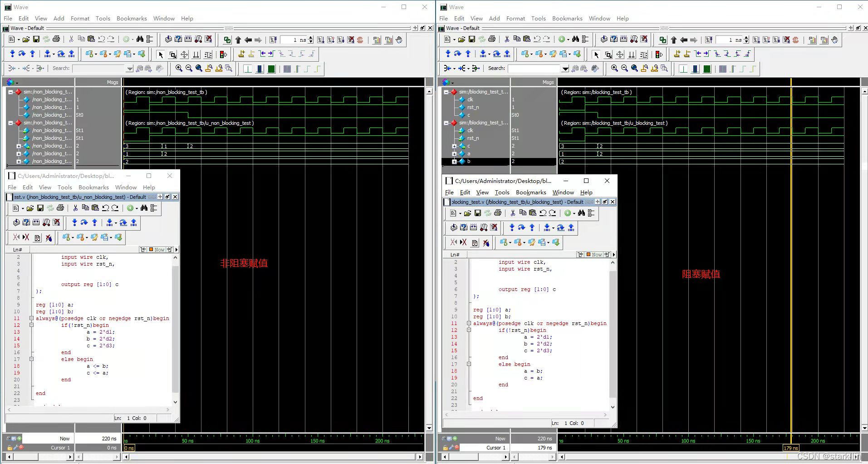Image resolution: width=868 pixels, height=464 pixels.
Task: Paste icon in right Wave window toolbar
Action: click(x=527, y=39)
